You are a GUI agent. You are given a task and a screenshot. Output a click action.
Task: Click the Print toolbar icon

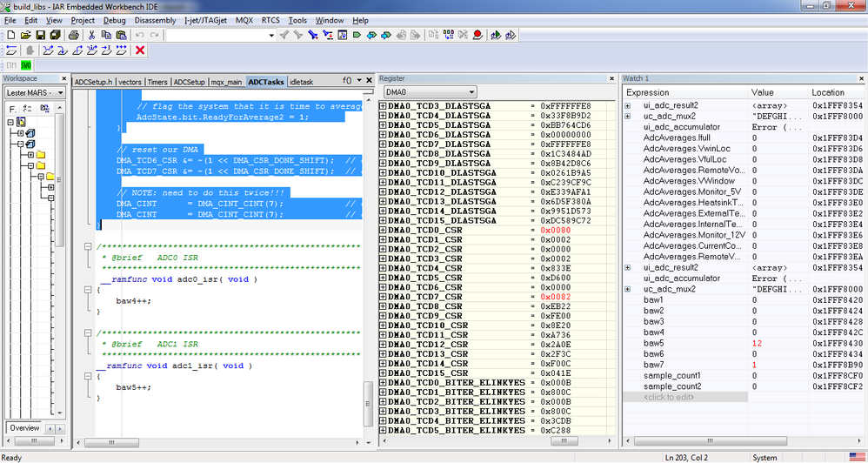pyautogui.click(x=74, y=35)
